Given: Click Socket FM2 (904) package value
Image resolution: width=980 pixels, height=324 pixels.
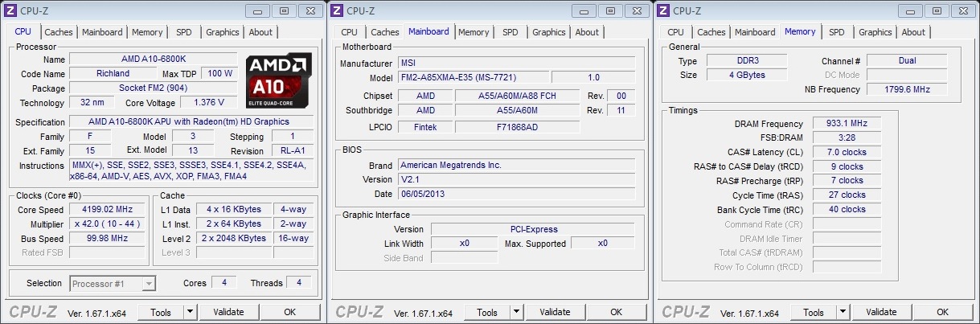Looking at the screenshot, I should (153, 88).
